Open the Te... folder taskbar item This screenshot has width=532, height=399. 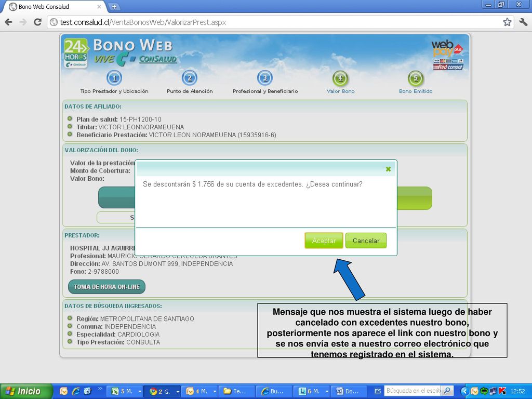[236, 391]
